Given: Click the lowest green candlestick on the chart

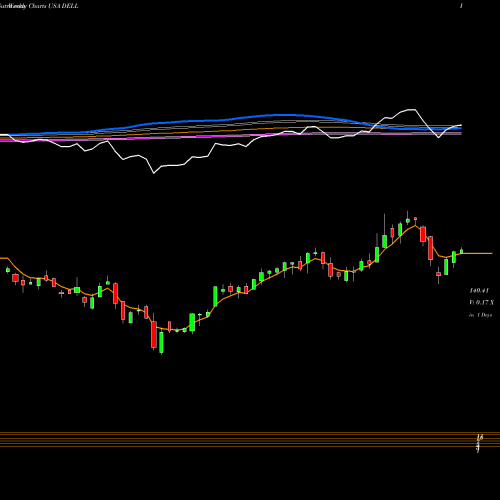Looking at the screenshot, I should click(x=161, y=342).
